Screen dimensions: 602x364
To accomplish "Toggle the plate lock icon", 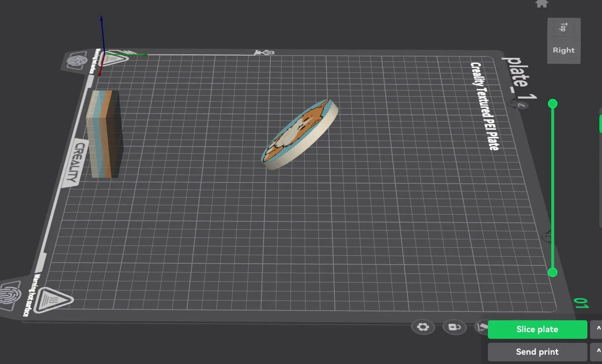I will click(x=455, y=327).
